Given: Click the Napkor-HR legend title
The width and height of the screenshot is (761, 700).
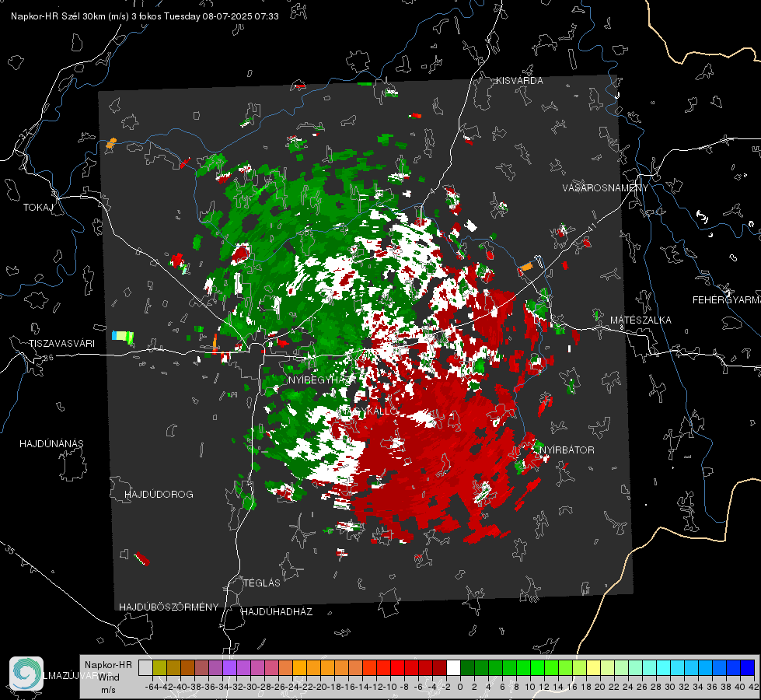Looking at the screenshot, I should coord(108,664).
